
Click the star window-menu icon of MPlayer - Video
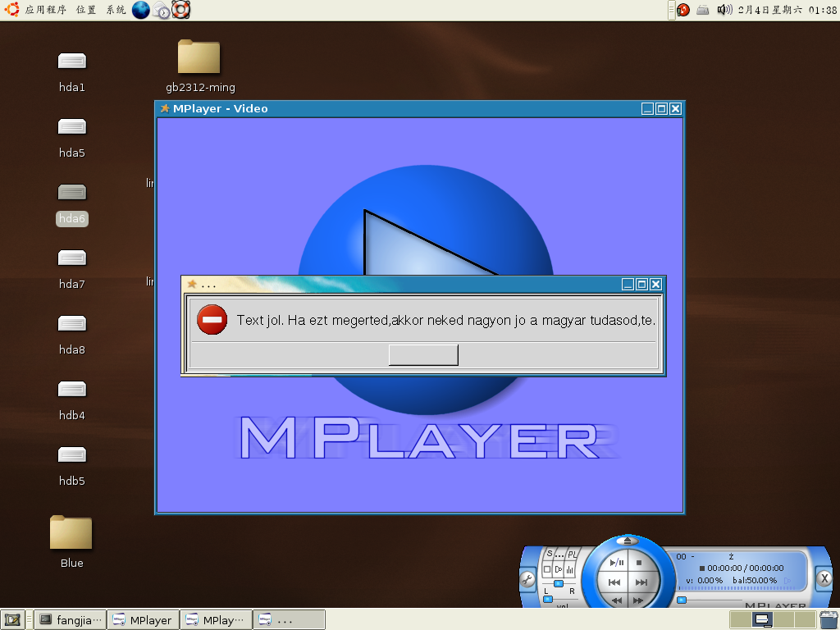coord(165,109)
